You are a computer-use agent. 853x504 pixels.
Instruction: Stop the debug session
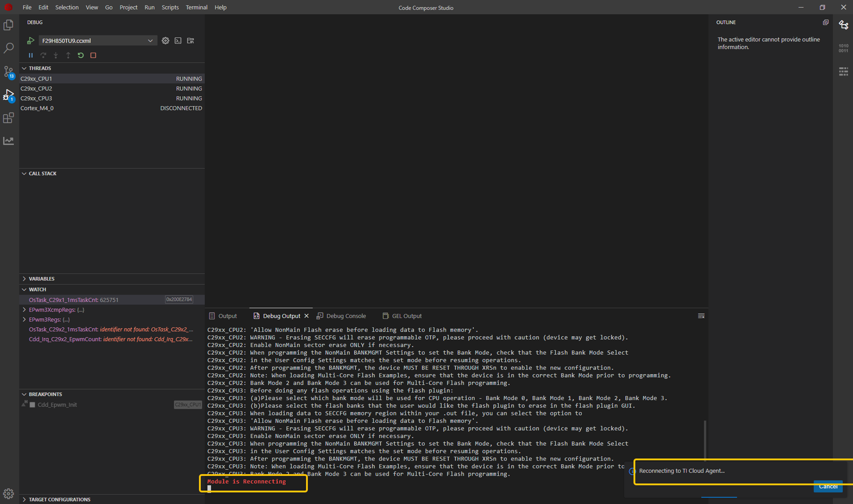pos(93,55)
